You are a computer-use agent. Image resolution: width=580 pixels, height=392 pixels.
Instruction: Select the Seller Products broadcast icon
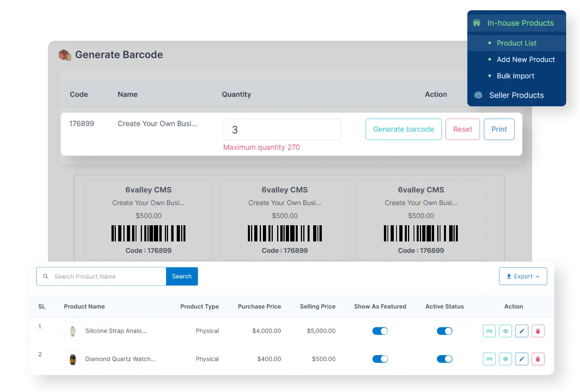[478, 95]
